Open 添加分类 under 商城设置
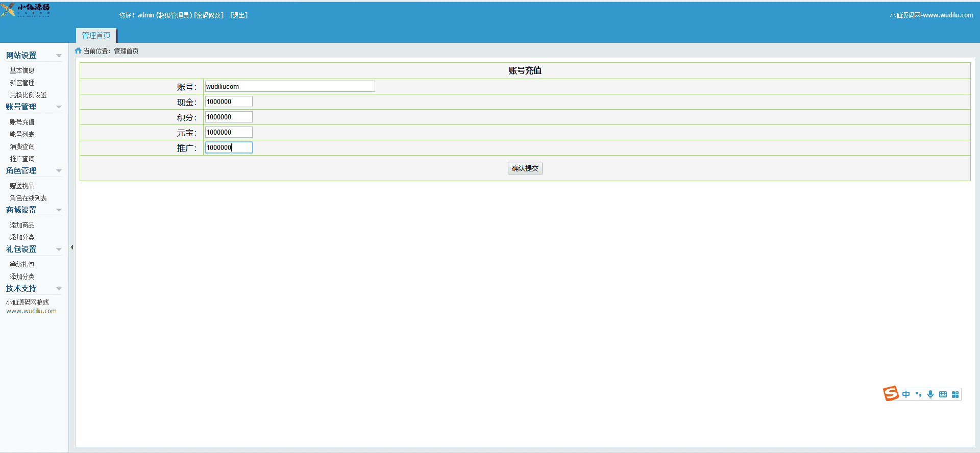The image size is (980, 453). click(x=22, y=237)
